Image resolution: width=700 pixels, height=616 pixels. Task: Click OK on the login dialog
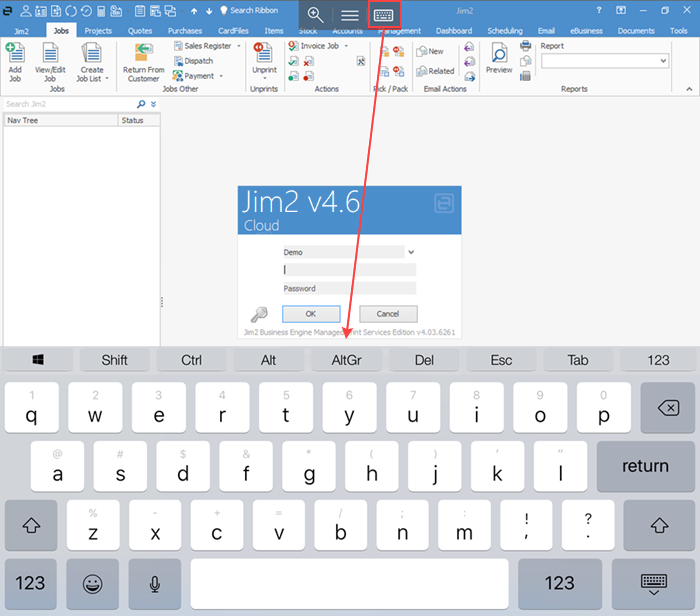(311, 314)
